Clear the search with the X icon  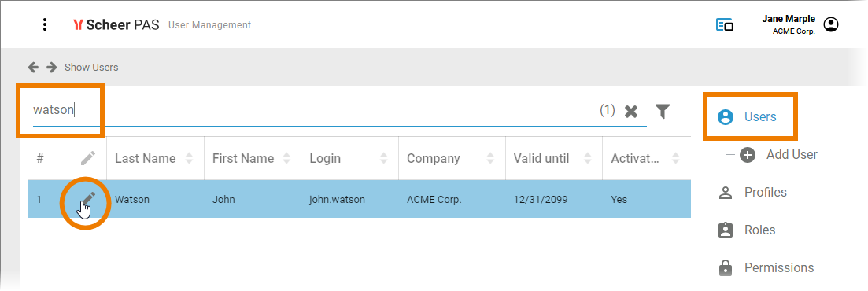[x=631, y=112]
